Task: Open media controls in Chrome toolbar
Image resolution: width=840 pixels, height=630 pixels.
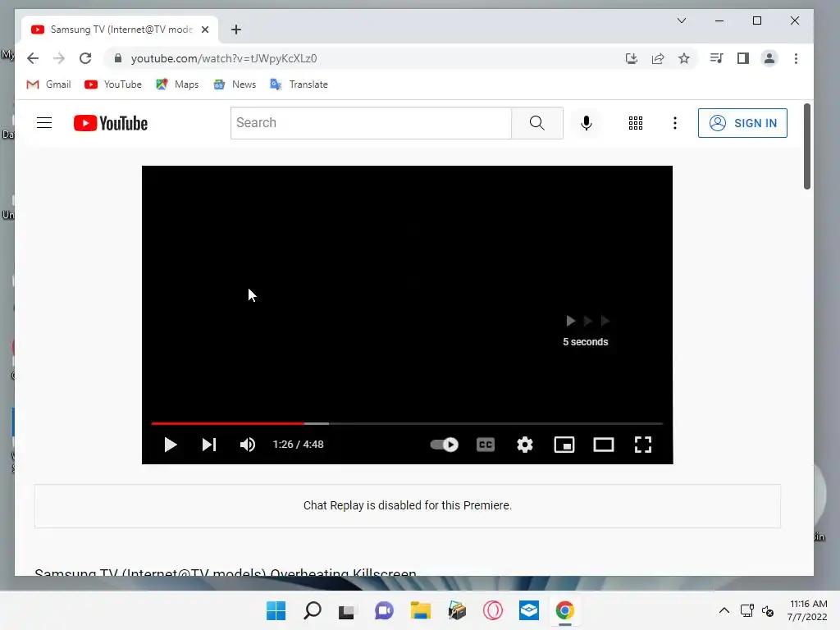Action: tap(717, 58)
